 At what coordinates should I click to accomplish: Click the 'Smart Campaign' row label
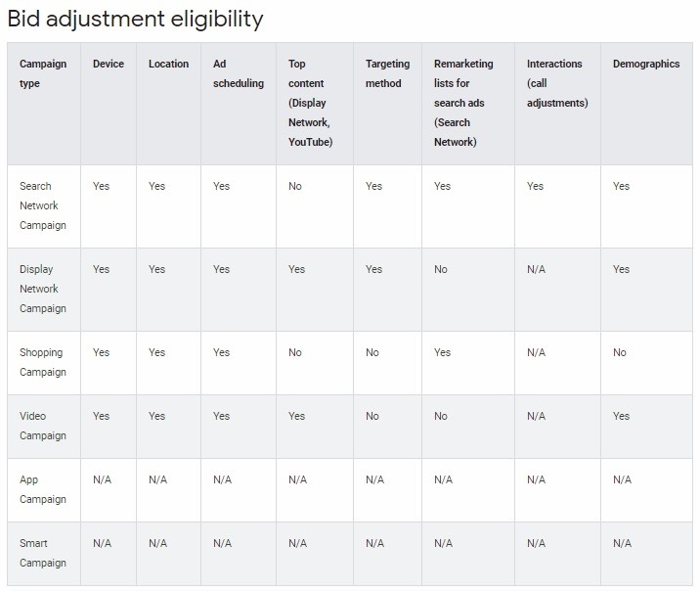click(43, 553)
